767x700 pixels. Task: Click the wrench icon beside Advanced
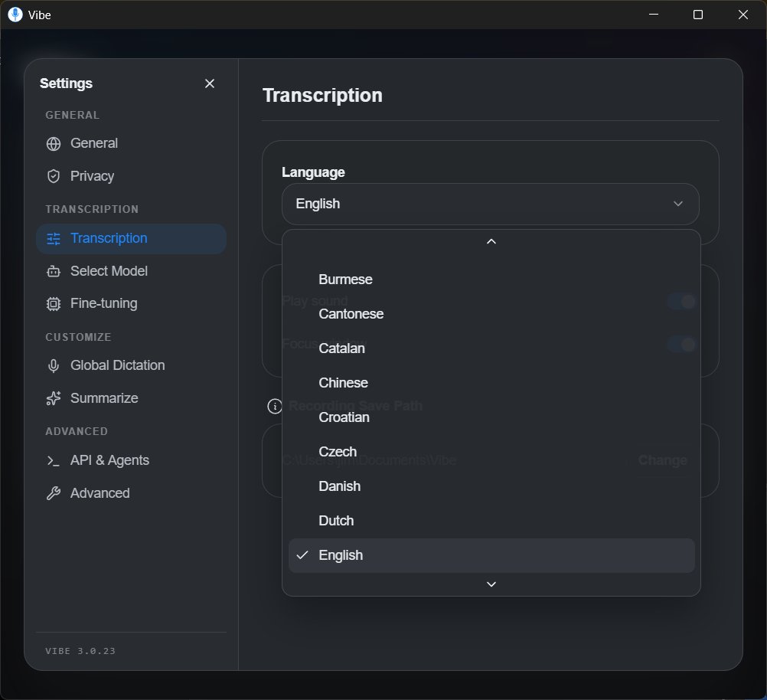point(54,493)
